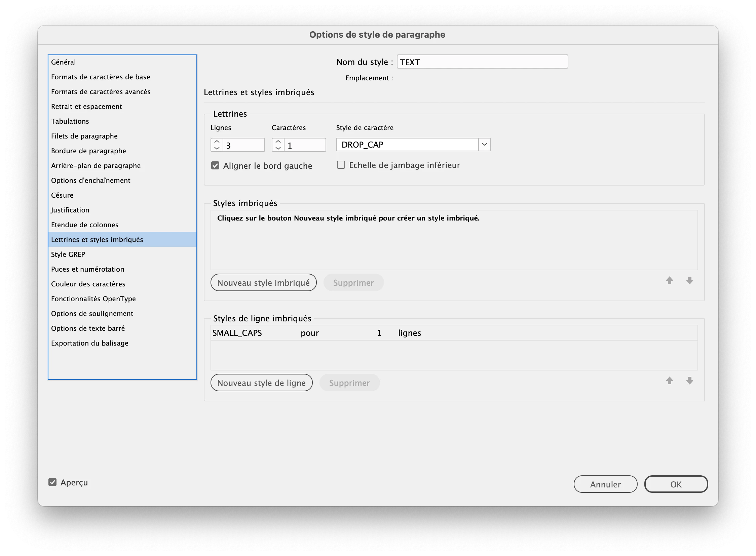Go to Césure settings
Screen dimensions: 756x556
122,196
